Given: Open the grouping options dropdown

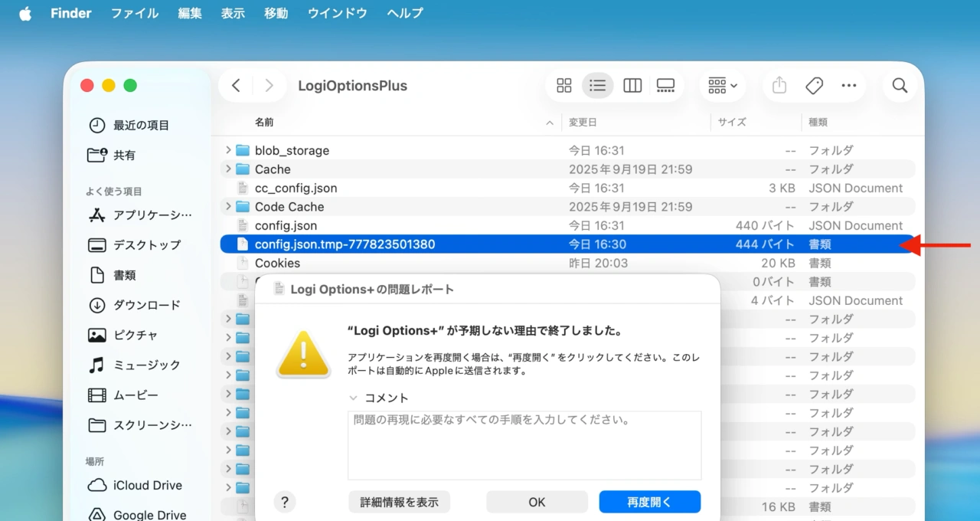Looking at the screenshot, I should coord(720,85).
